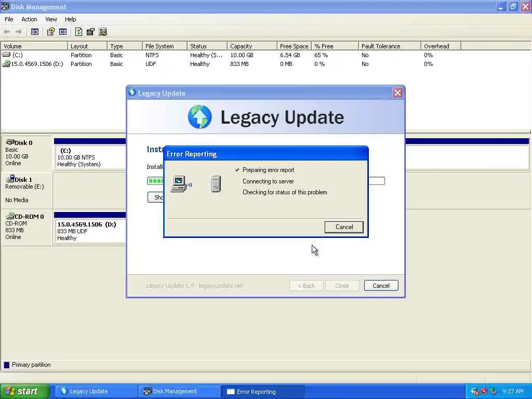Click the Refresh toolbar icon with green arrows
Image resolution: width=532 pixels, height=399 pixels.
78,32
